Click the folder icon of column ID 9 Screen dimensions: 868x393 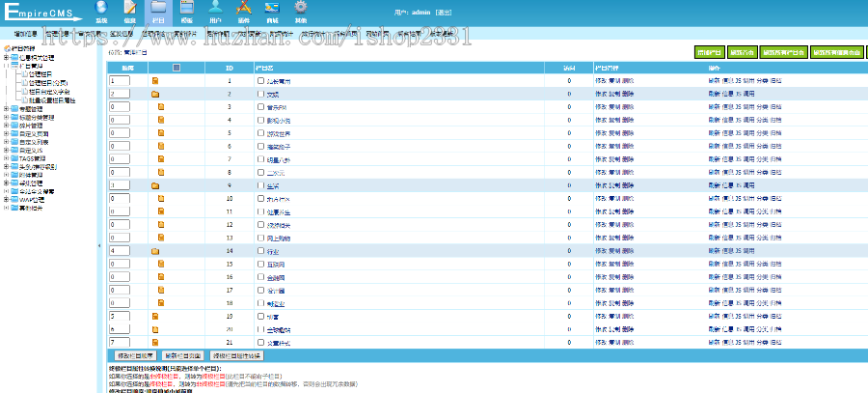[155, 186]
